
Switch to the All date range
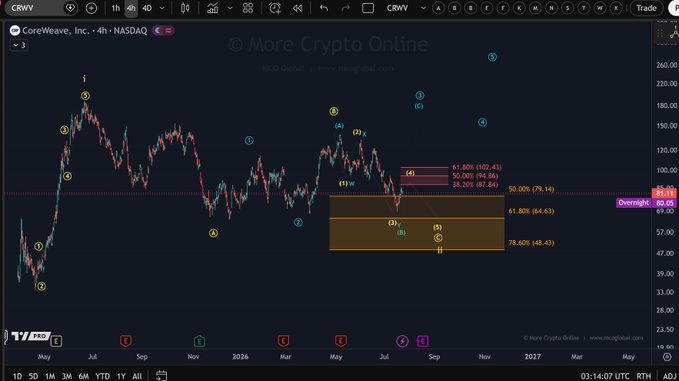point(137,376)
